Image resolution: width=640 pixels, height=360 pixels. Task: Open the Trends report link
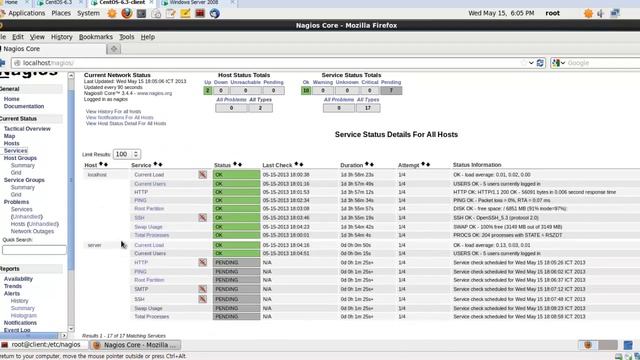pyautogui.click(x=13, y=286)
